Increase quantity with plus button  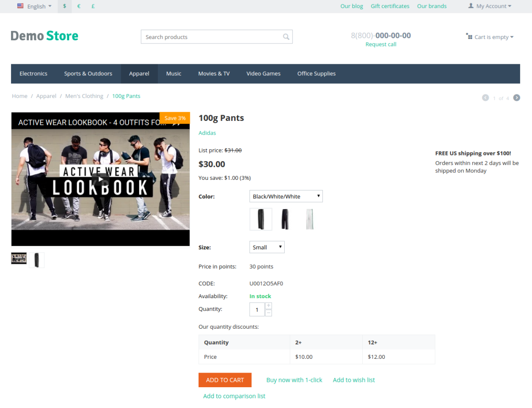(x=268, y=306)
